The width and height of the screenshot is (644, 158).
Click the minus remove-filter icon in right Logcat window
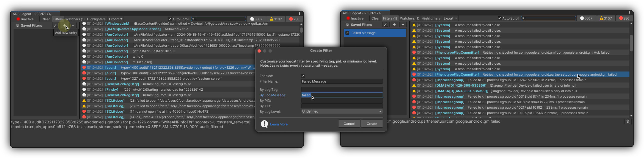pyautogui.click(x=402, y=25)
